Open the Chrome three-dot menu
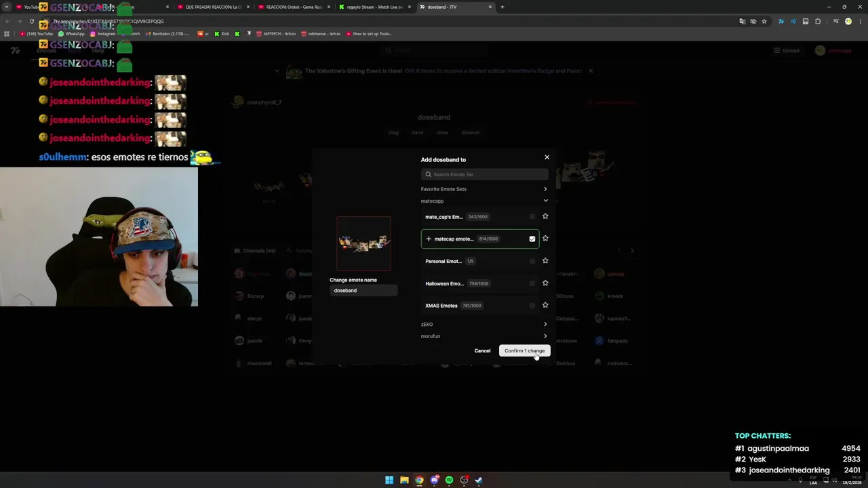868x488 pixels. point(859,21)
